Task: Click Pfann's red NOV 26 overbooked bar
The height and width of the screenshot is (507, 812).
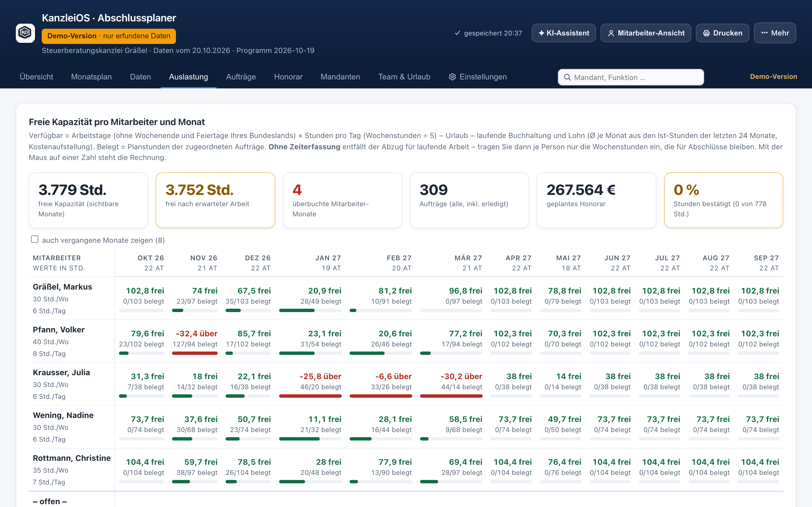Action: [195, 353]
